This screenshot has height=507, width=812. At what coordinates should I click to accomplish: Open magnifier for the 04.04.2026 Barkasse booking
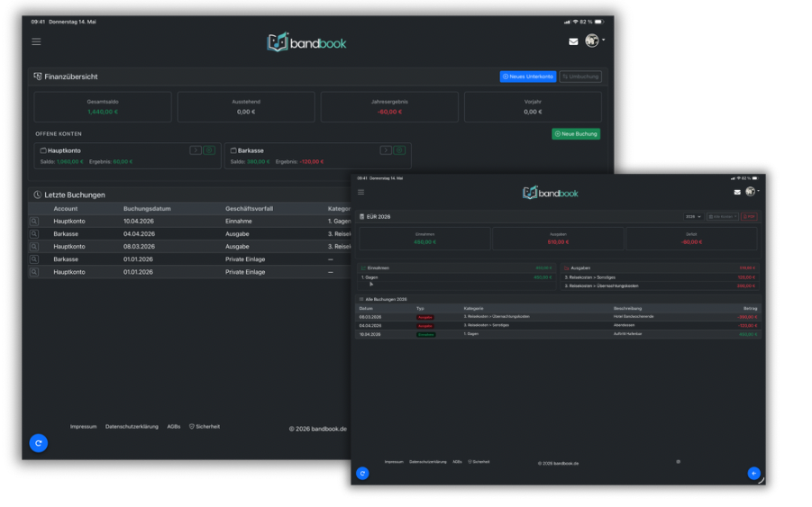point(34,234)
